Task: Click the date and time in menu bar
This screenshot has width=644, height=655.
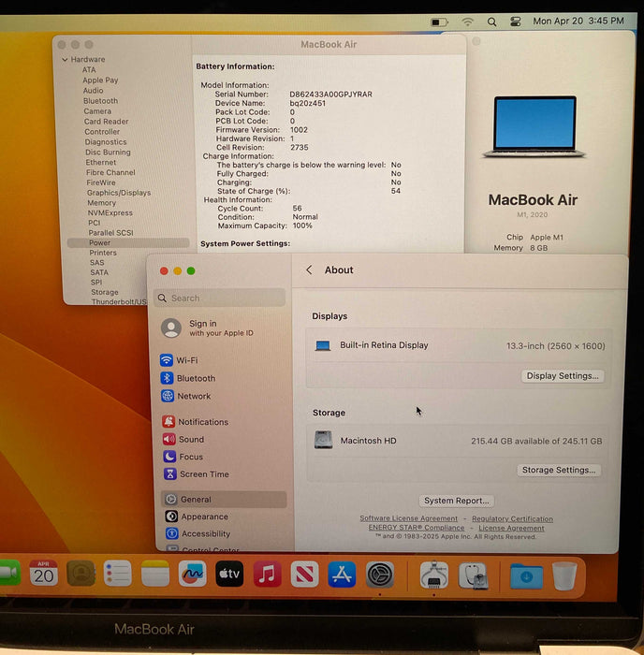Action: [x=578, y=21]
